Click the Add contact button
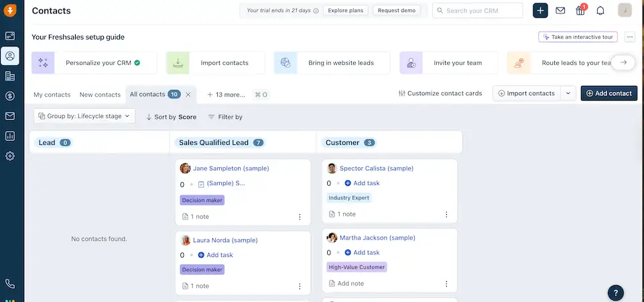 pos(608,93)
